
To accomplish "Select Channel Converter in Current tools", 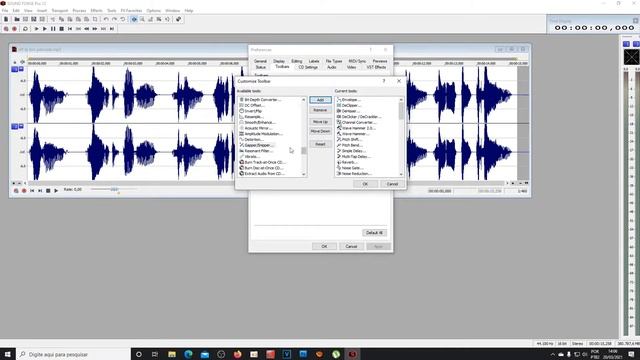I will coord(356,122).
